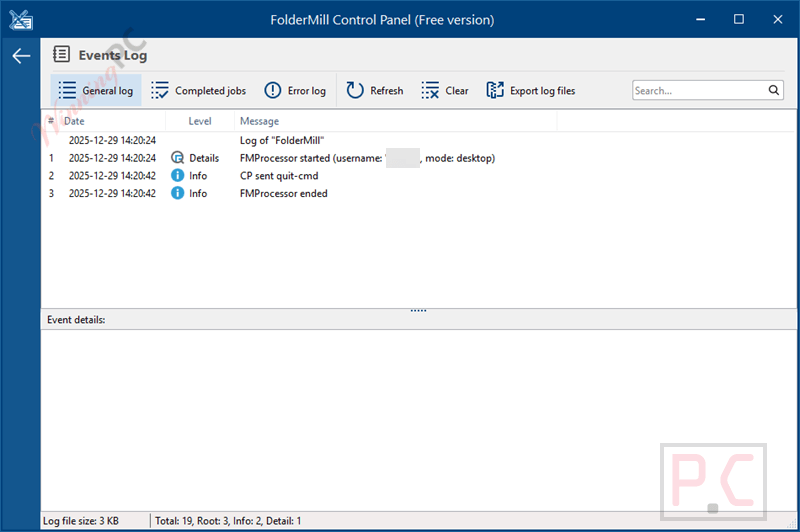Click the FolderMill app icon in title bar

[21, 20]
